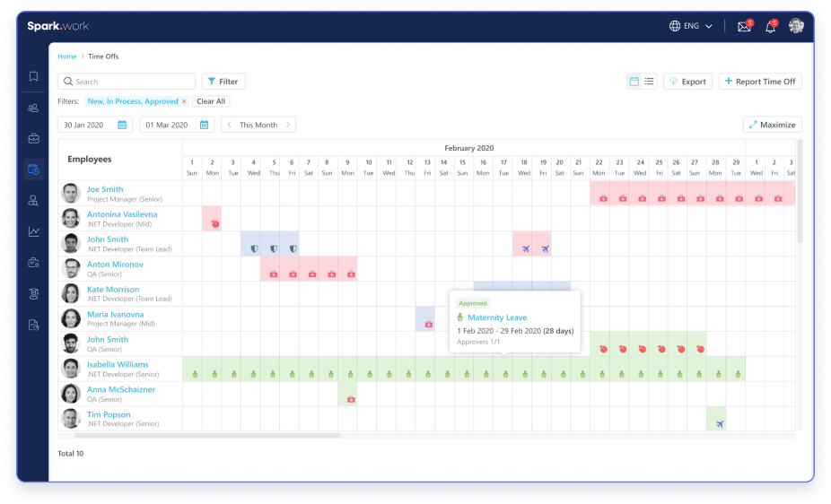Viewport: 831px width, 504px height.
Task: Open the mail inbox icon
Action: (745, 26)
